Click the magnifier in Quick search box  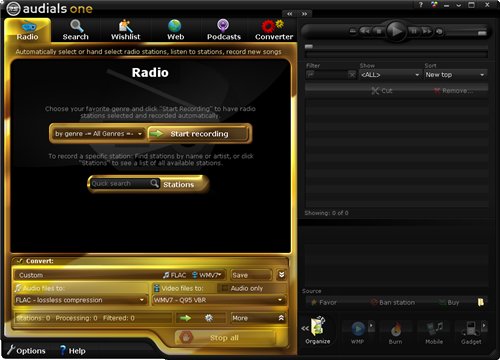coord(154,183)
